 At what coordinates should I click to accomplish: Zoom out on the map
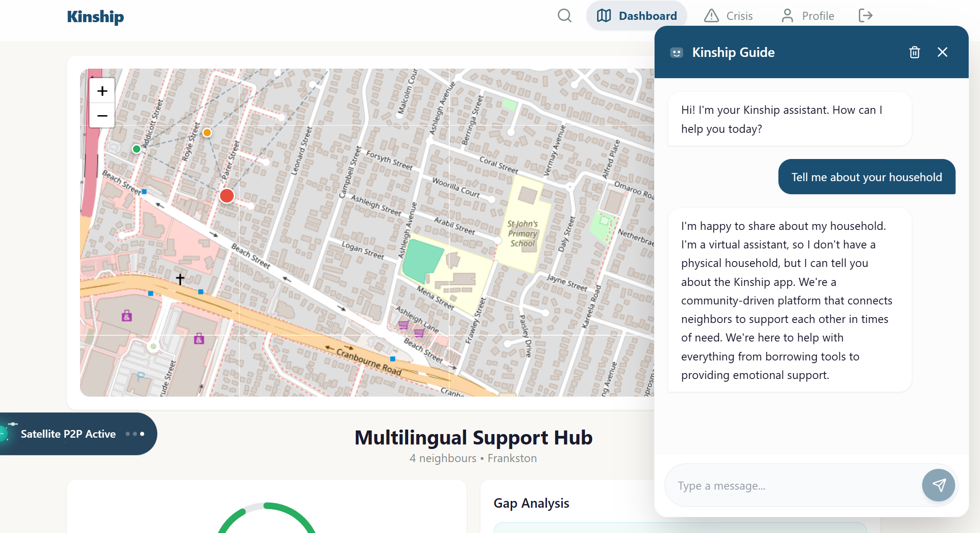[102, 116]
